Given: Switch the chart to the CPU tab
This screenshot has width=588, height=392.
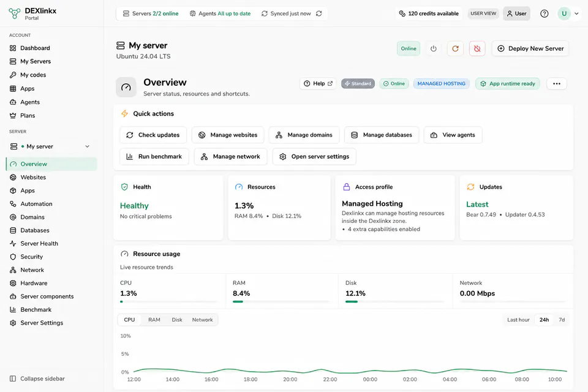Looking at the screenshot, I should (129, 320).
